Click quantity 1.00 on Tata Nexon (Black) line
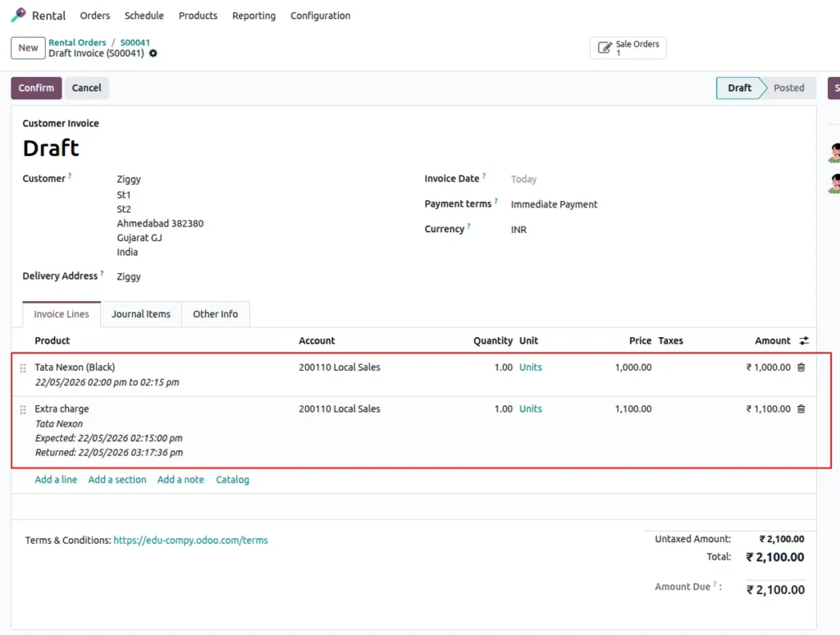The width and height of the screenshot is (840, 635). pos(504,367)
